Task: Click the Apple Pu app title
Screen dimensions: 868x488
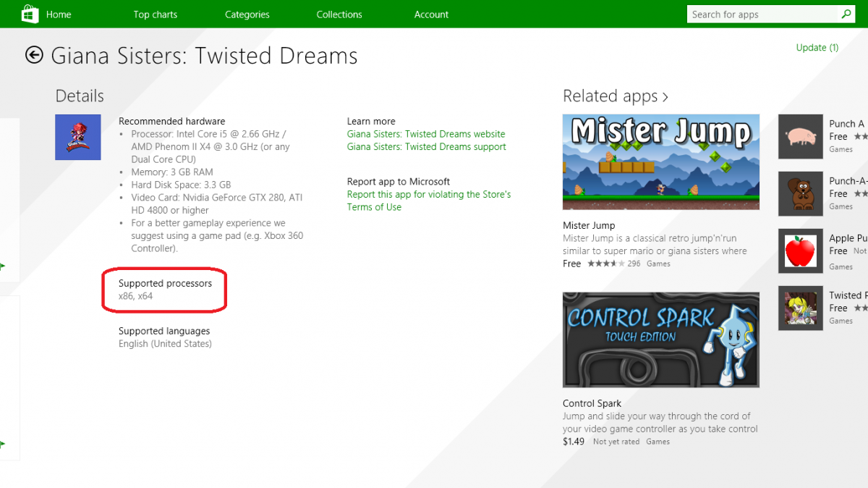Action: 848,238
